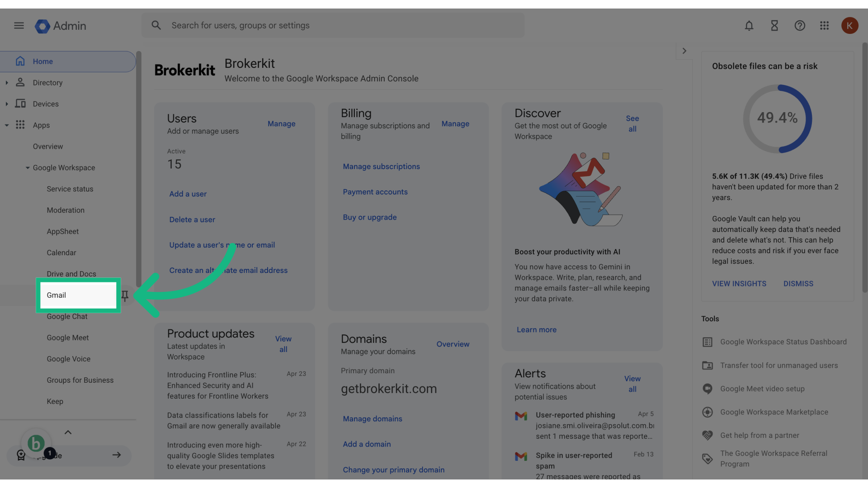Click Delete a user link
Screen dimensions: 868x488
[192, 220]
